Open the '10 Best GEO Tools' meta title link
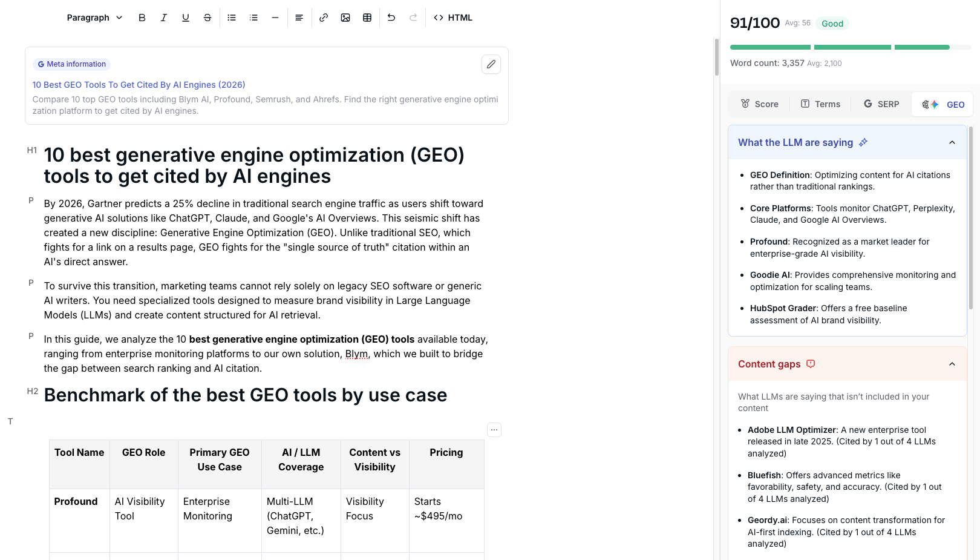The image size is (980, 560). (139, 85)
